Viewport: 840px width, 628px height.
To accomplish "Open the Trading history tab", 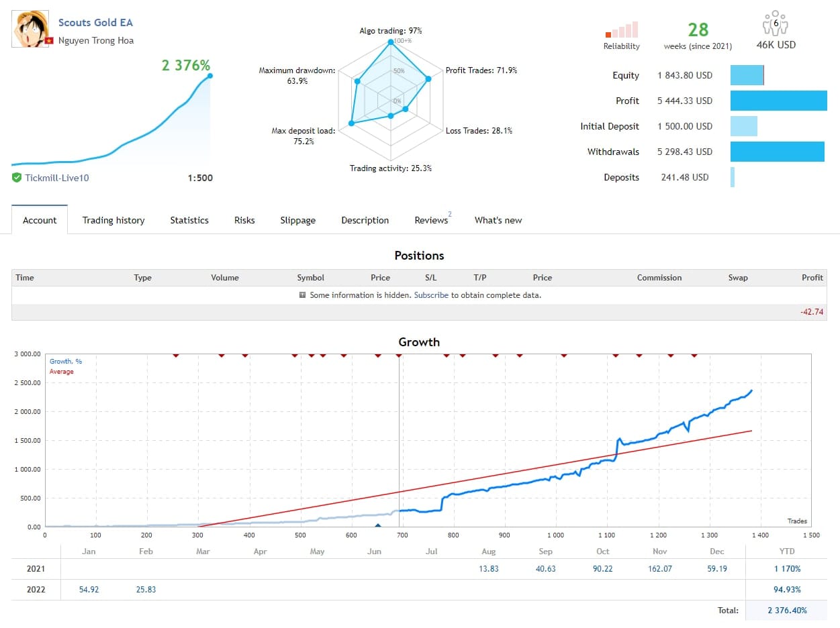I will pyautogui.click(x=113, y=220).
